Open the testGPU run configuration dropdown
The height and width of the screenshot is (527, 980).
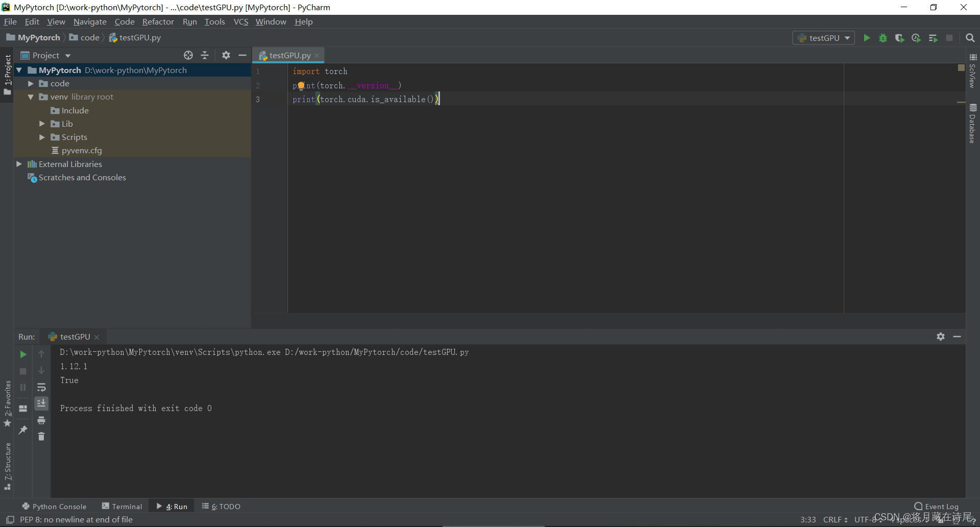[824, 38]
